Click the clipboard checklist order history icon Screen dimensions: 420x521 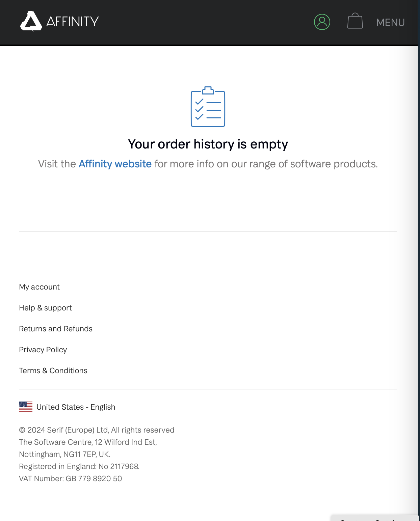pos(208,107)
